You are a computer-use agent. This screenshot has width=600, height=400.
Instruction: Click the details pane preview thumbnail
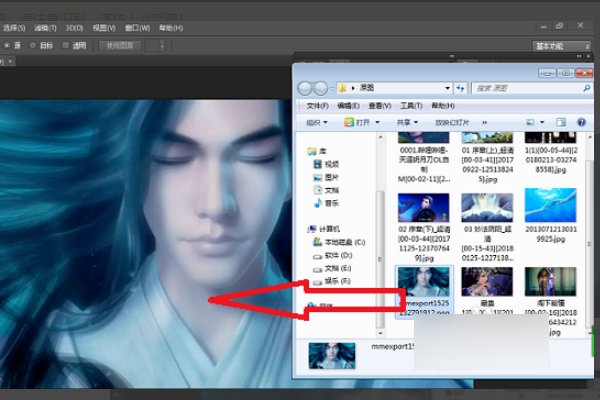pos(332,356)
